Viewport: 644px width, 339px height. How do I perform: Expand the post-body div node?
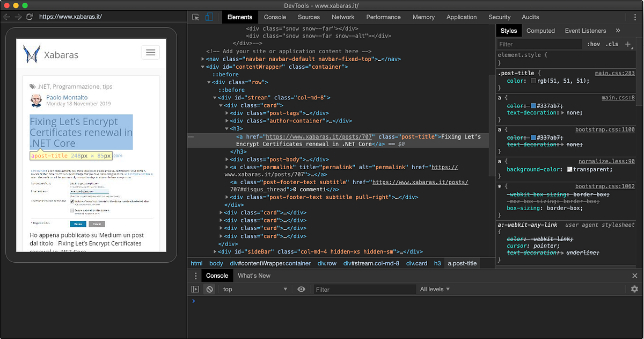[227, 160]
